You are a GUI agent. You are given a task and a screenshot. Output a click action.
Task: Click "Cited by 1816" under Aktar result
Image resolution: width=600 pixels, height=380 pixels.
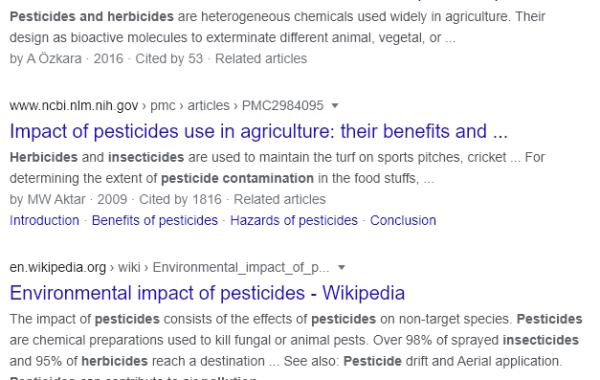180,199
